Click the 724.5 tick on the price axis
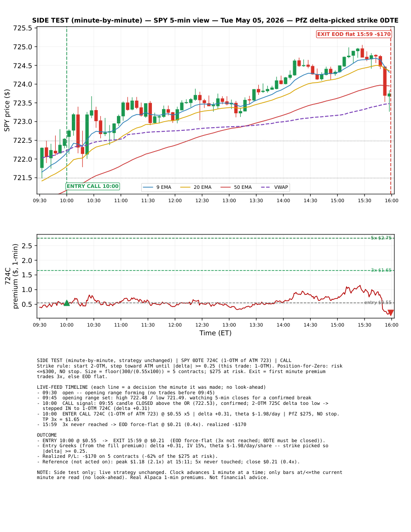411x532 pixels. click(x=23, y=66)
